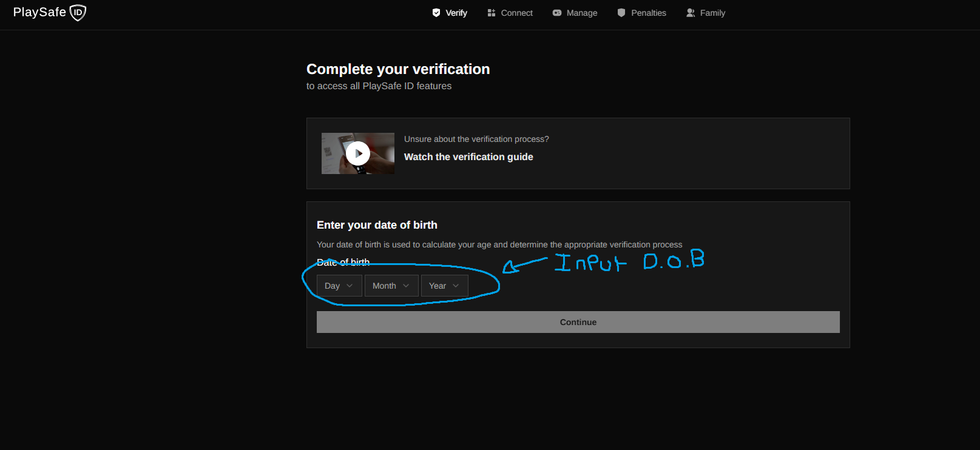Switch to the Manage navigation label
980x450 pixels.
point(582,13)
